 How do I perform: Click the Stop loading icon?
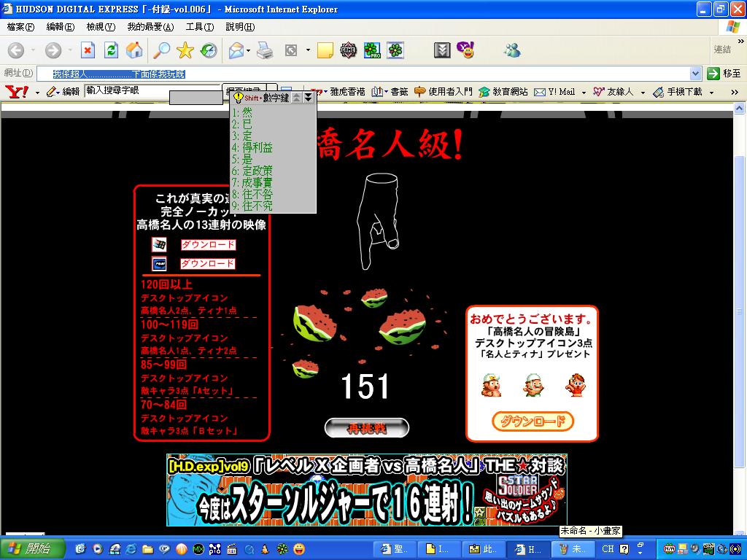[88, 50]
